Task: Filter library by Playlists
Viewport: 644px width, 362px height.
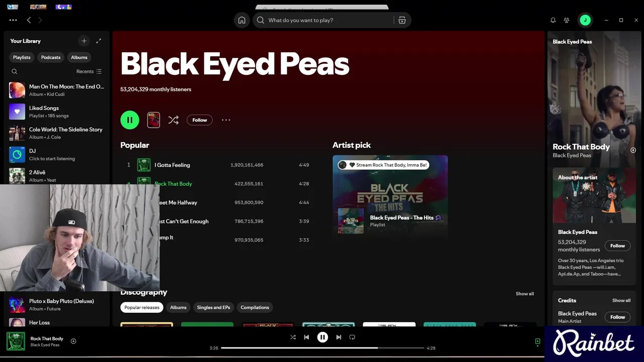Action: point(22,57)
